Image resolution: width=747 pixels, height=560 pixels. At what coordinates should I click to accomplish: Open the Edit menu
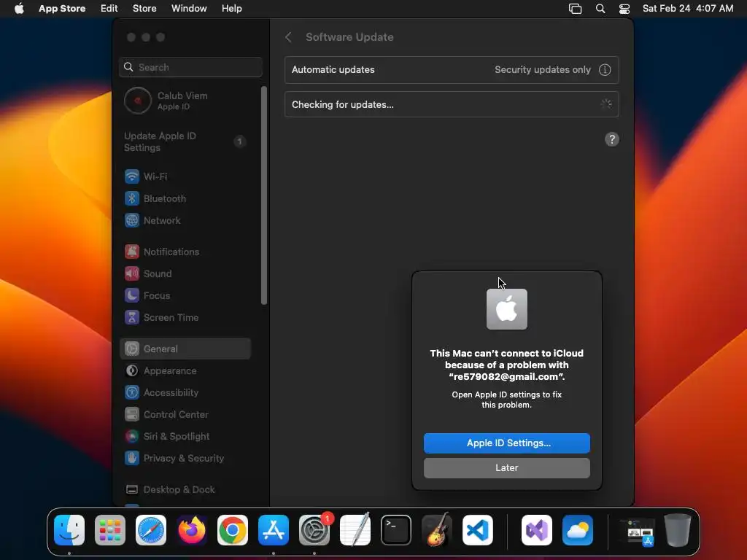click(x=109, y=9)
